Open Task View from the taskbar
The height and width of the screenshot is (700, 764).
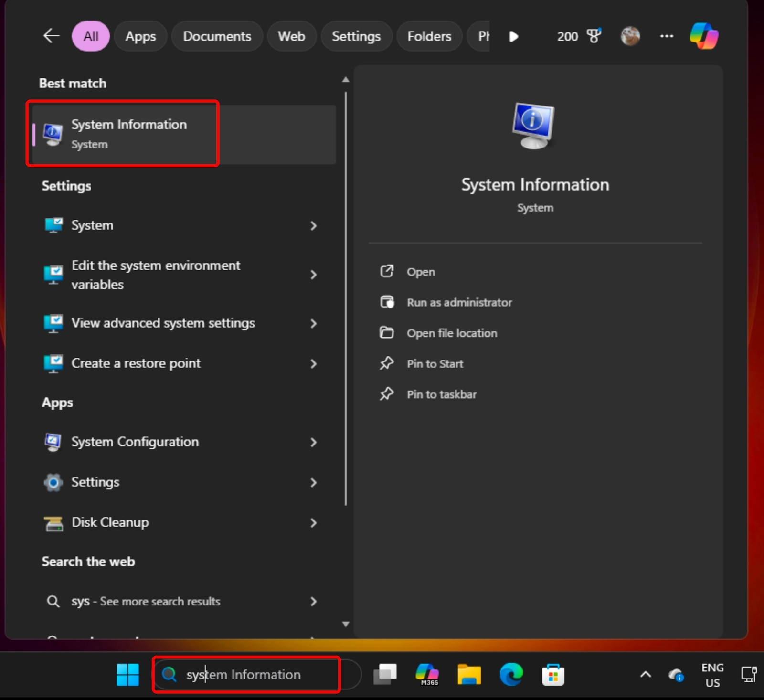click(385, 674)
